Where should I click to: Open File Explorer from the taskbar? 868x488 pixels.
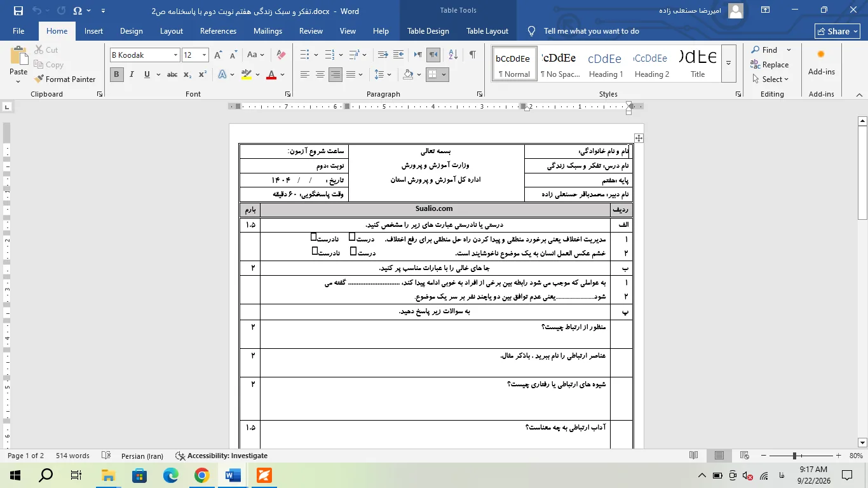[108, 475]
